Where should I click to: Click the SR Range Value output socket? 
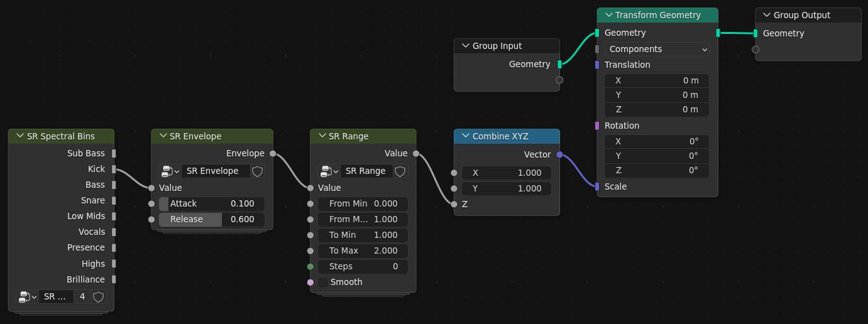coord(416,153)
